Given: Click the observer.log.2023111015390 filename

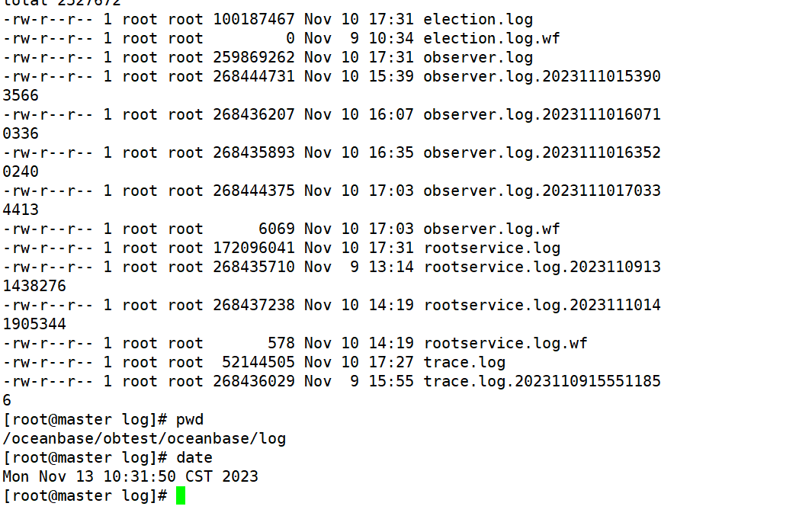Looking at the screenshot, I should coord(541,76).
